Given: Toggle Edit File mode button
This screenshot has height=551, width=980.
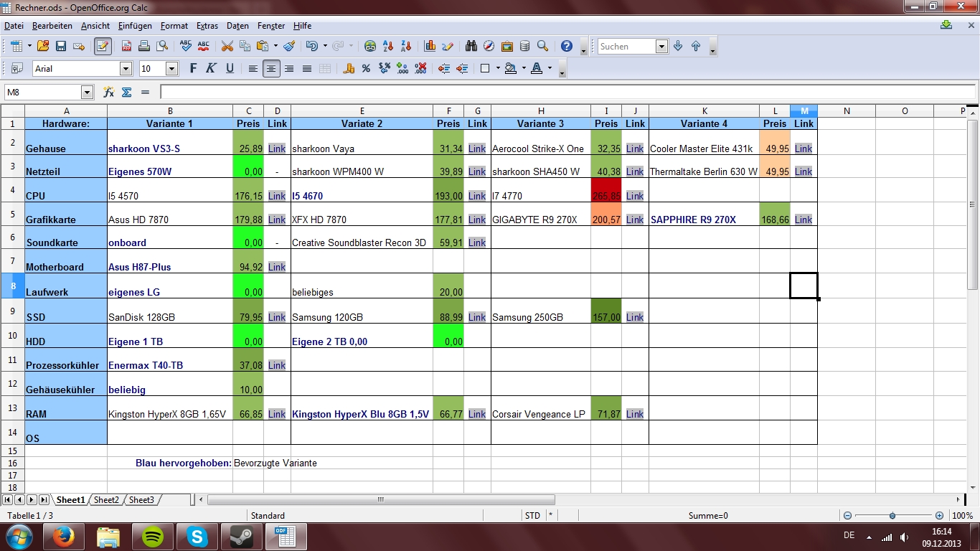Looking at the screenshot, I should click(103, 46).
